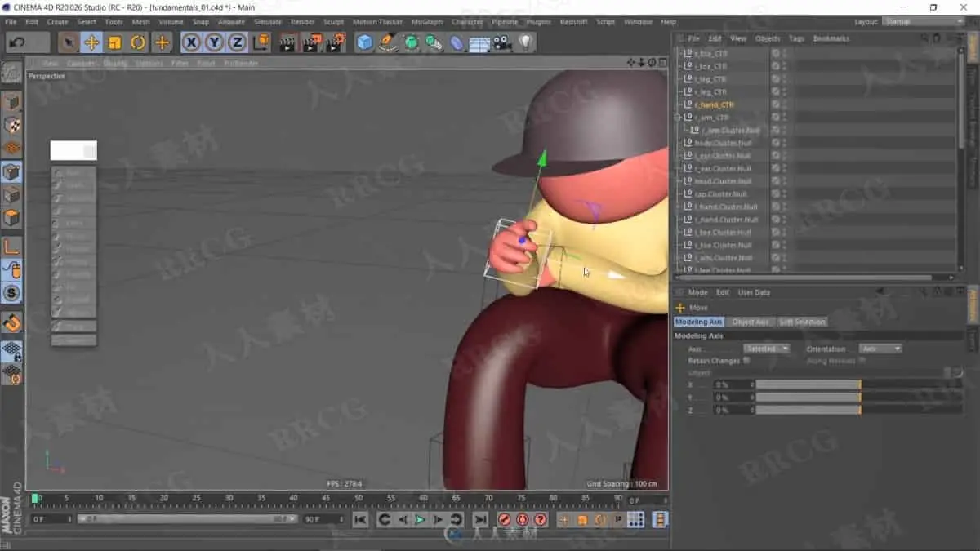Image resolution: width=980 pixels, height=551 pixels.
Task: Open the Object Manager Tags menu
Action: click(796, 38)
